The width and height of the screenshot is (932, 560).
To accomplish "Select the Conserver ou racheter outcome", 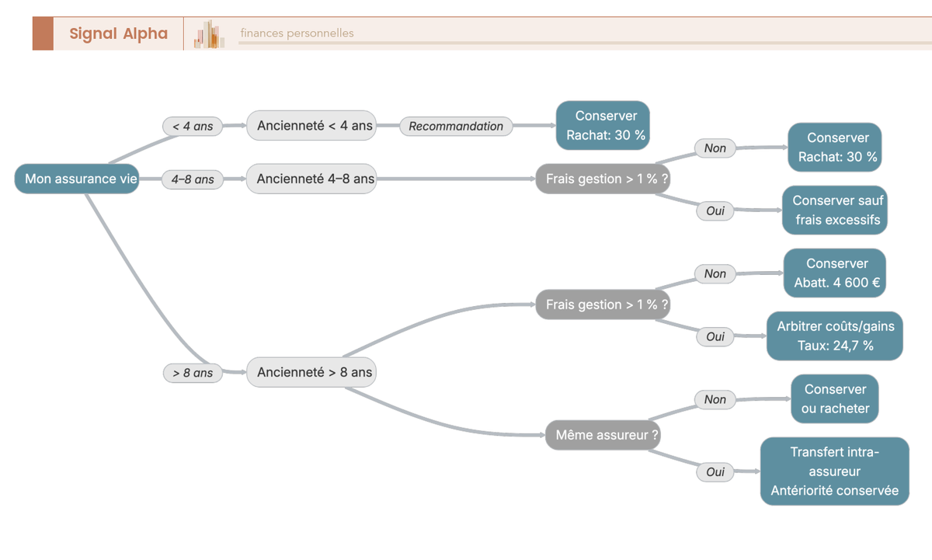I will tap(835, 398).
